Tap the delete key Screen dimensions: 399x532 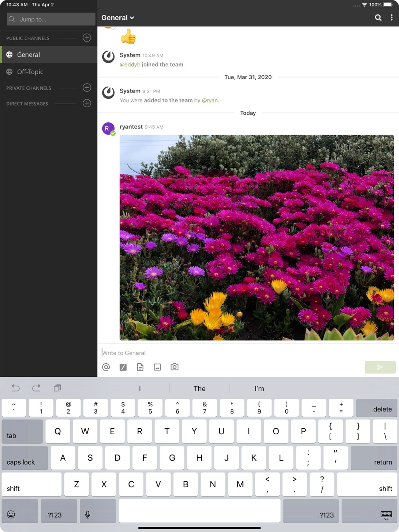coord(377,408)
